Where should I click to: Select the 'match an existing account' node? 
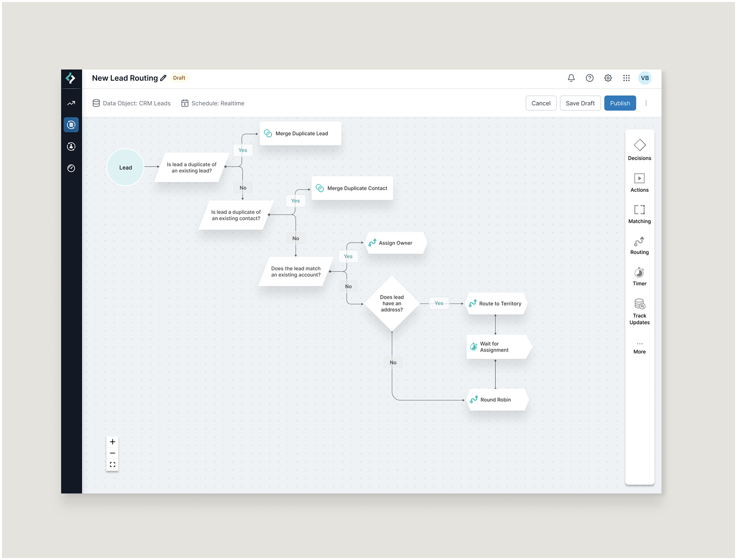(x=296, y=272)
